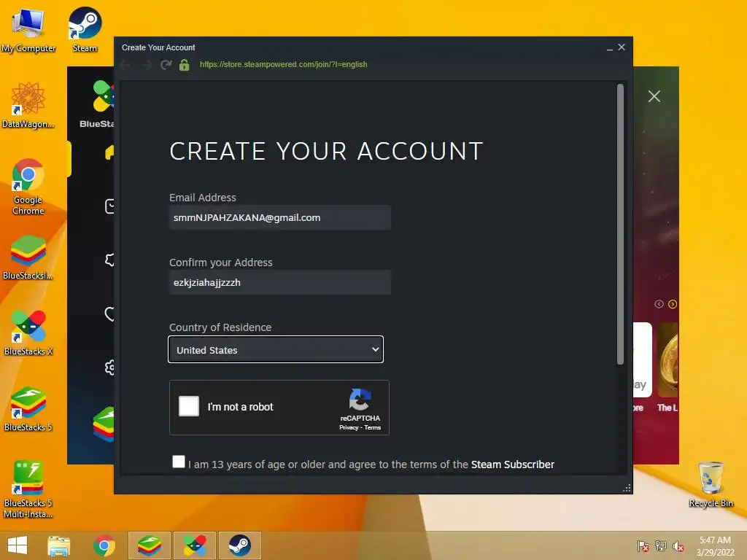Open reCAPTCHA Privacy link

(x=349, y=427)
